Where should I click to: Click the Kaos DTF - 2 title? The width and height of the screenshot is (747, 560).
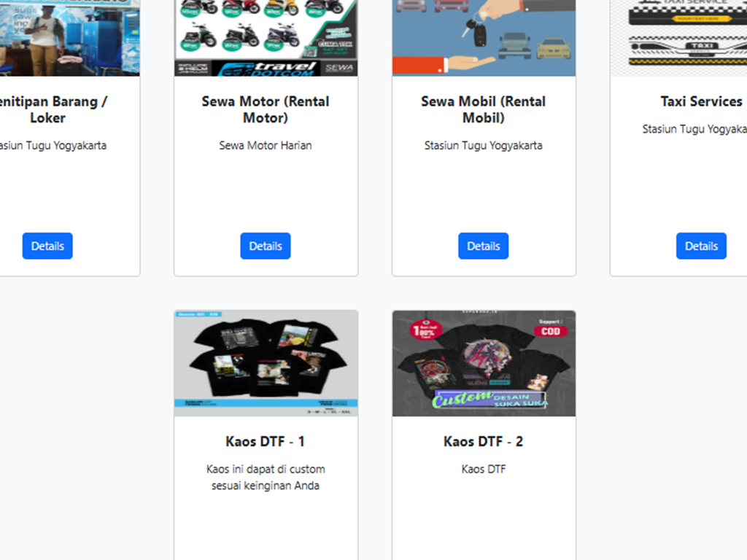click(x=484, y=441)
